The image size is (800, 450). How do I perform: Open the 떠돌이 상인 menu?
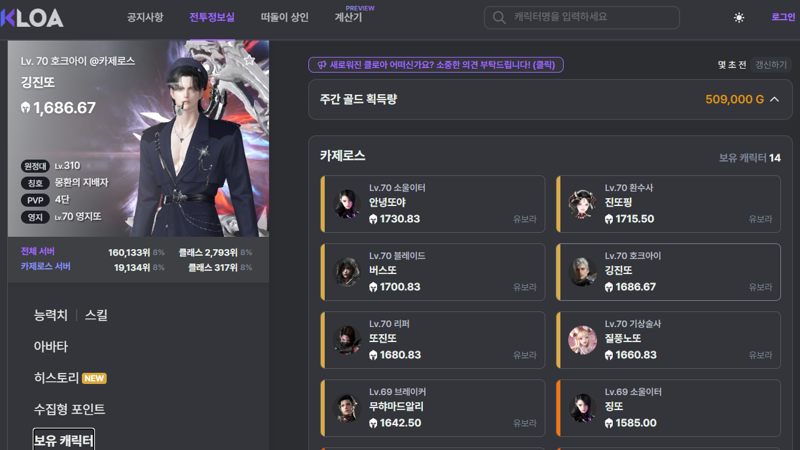(284, 17)
